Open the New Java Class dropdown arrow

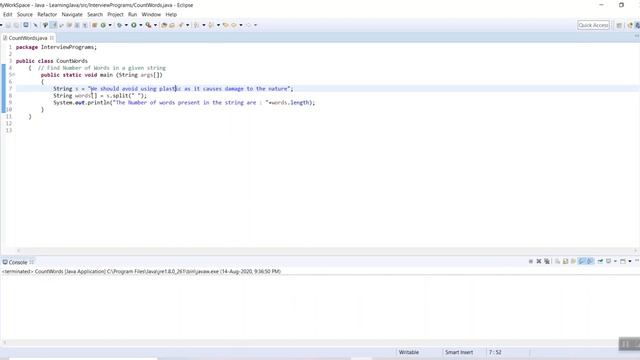point(110,25)
